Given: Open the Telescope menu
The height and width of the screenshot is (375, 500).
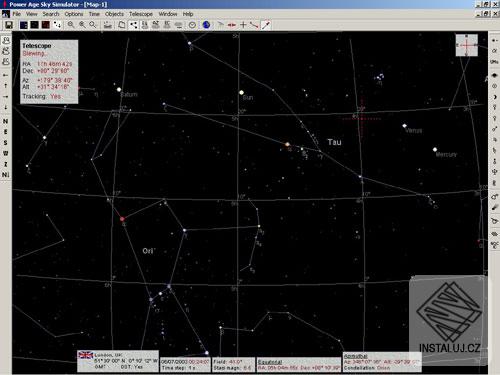Looking at the screenshot, I should coord(141,14).
